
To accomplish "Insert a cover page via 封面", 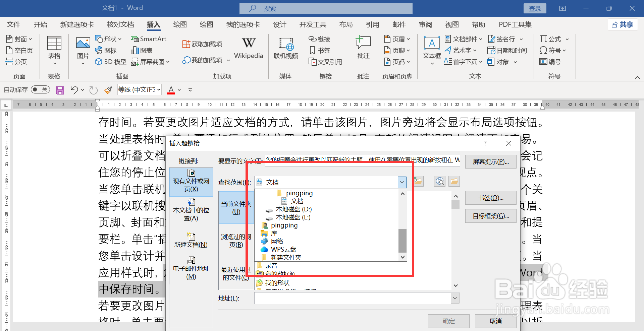I will tap(19, 39).
